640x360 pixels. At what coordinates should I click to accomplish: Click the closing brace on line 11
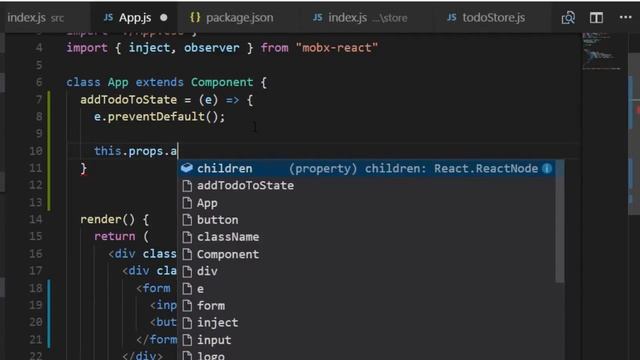(84, 168)
